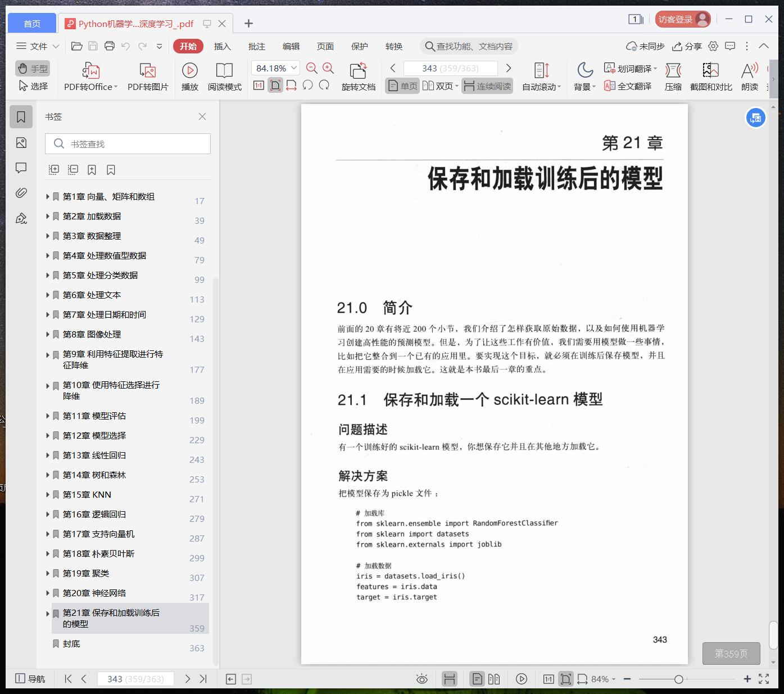Open 全文翻译 full-text translation
The width and height of the screenshot is (784, 694).
point(628,86)
